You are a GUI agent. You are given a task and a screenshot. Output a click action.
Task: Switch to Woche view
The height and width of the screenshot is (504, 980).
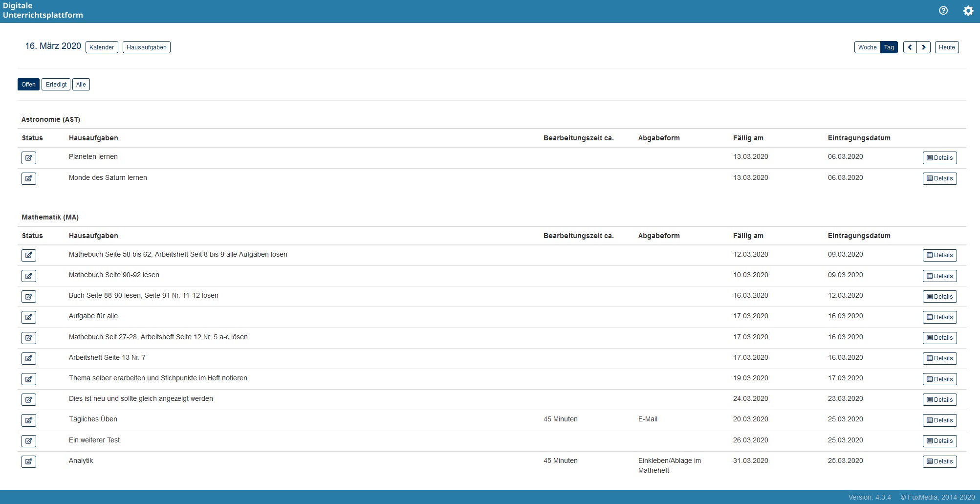tap(867, 47)
